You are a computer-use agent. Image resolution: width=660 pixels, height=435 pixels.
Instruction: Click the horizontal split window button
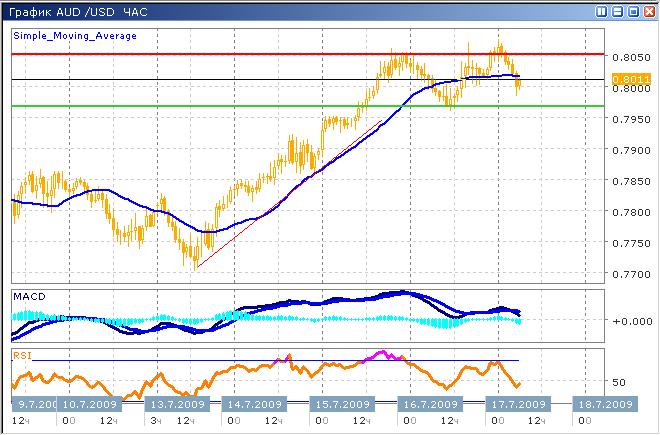point(616,11)
